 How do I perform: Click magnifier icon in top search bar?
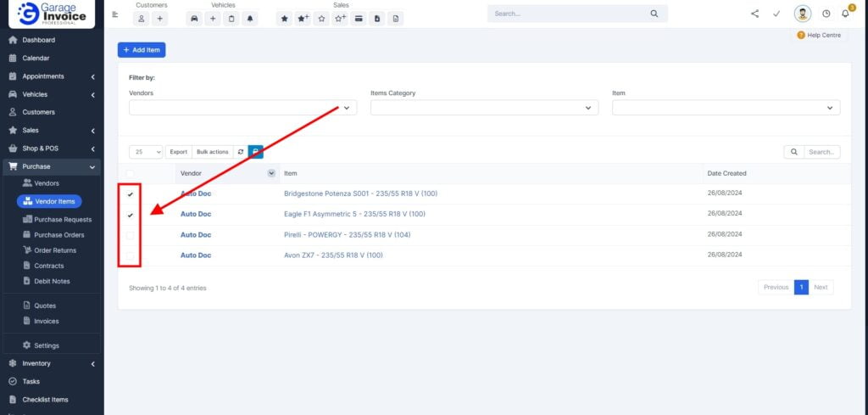coord(654,14)
